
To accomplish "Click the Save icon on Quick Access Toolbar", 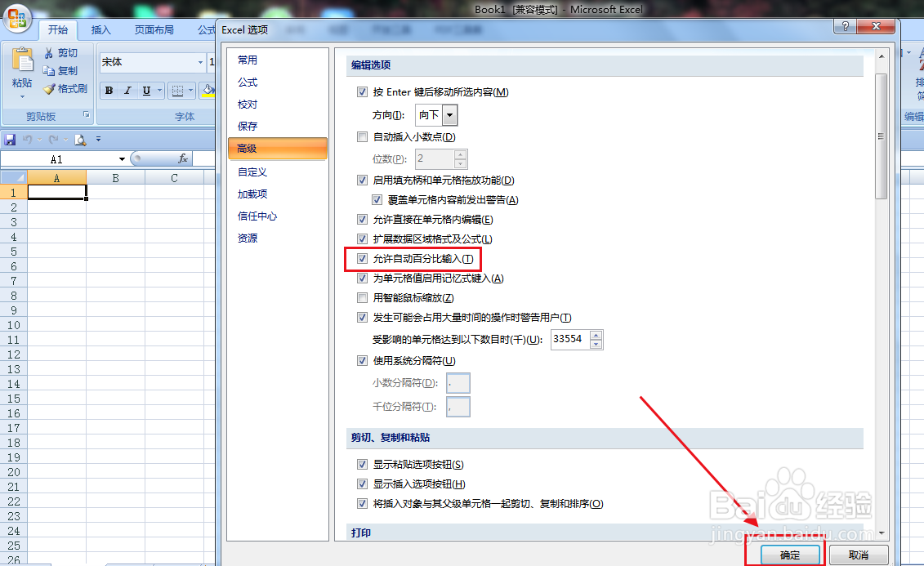I will pos(9,139).
